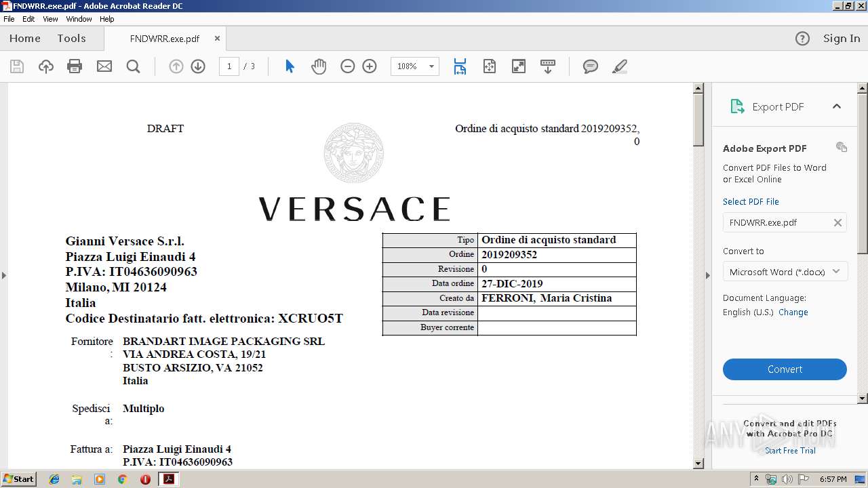The image size is (868, 488).
Task: Collapse the Export PDF section chevron
Action: [837, 106]
